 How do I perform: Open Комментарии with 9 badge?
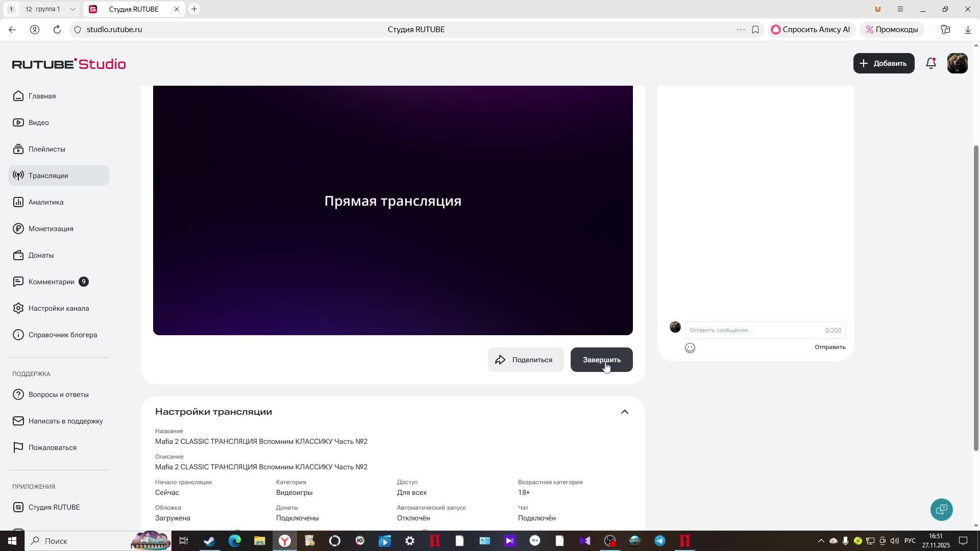(52, 282)
